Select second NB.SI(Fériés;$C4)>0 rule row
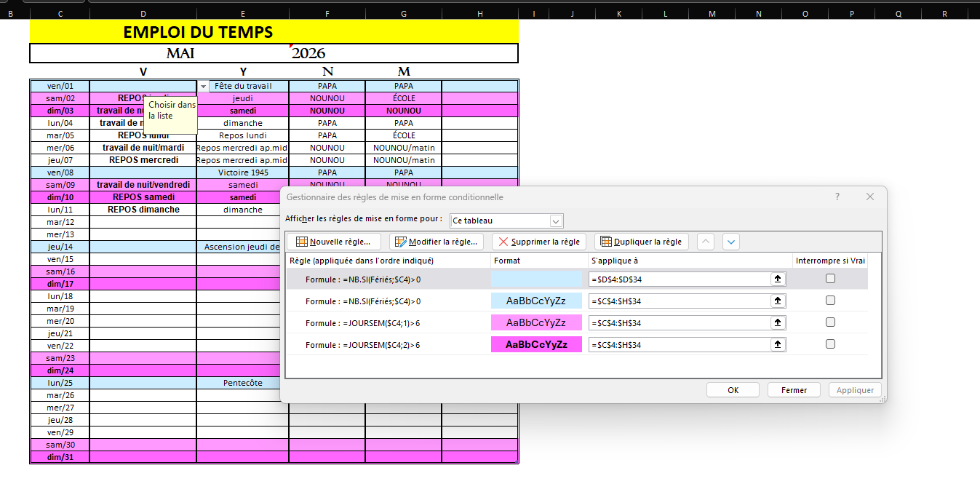Viewport: 980px width, 484px height. (x=362, y=301)
